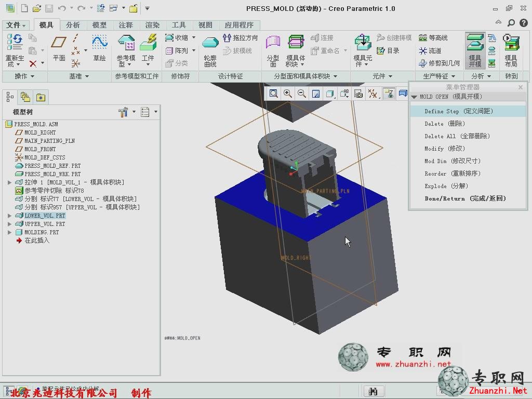
Task: Click the Pattern (阵列) tool
Action: tap(177, 50)
